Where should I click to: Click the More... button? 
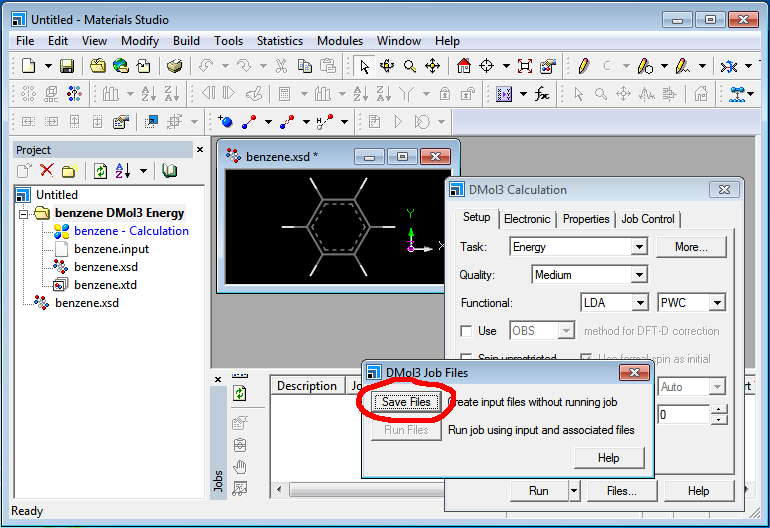pyautogui.click(x=691, y=247)
